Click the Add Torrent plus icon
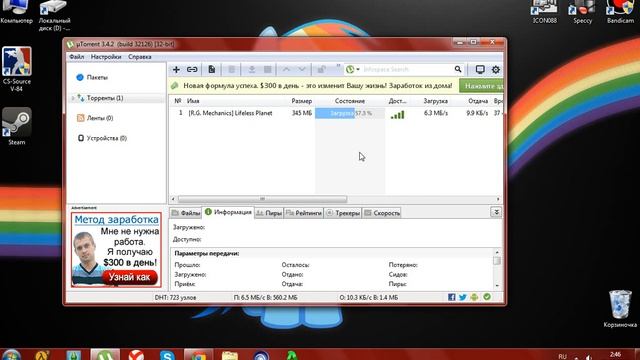Viewport: 640px width, 360px height. pos(176,70)
